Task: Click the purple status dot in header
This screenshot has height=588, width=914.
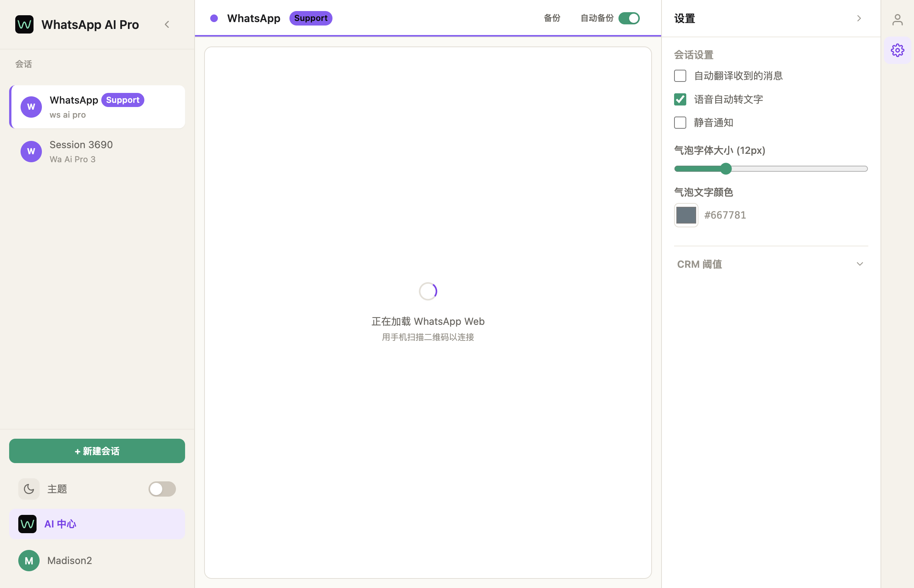Action: [x=214, y=18]
